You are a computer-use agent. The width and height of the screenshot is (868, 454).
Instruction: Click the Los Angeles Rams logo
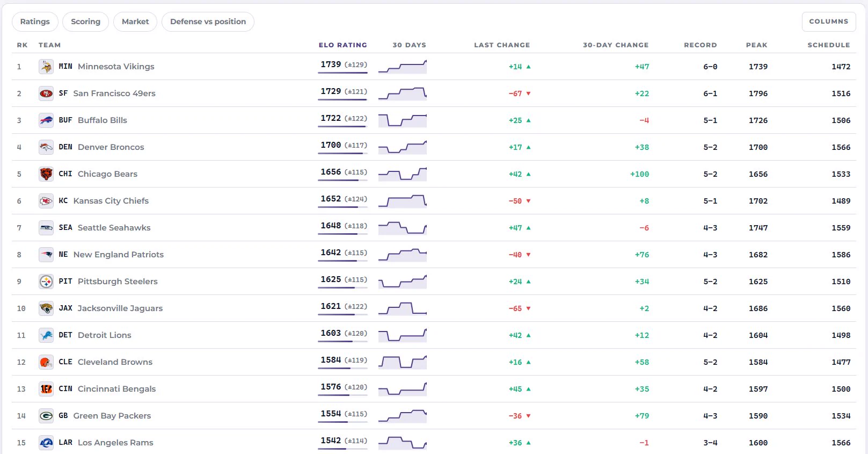(46, 443)
